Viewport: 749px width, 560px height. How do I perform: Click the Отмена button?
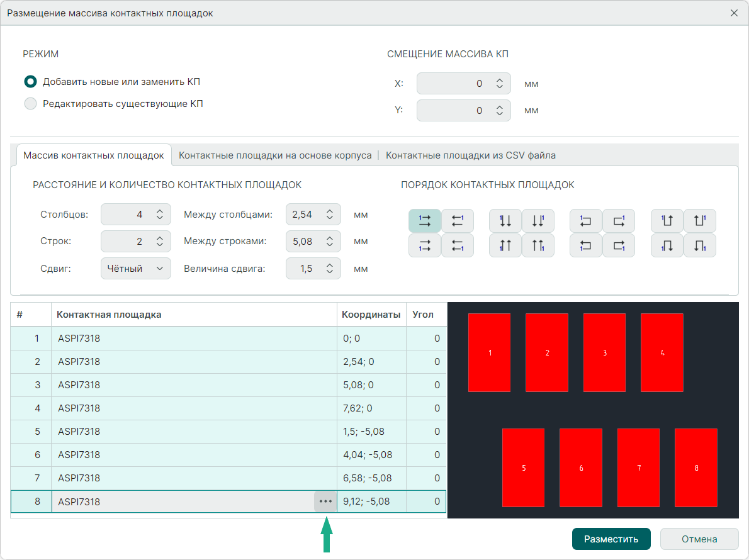coord(699,539)
